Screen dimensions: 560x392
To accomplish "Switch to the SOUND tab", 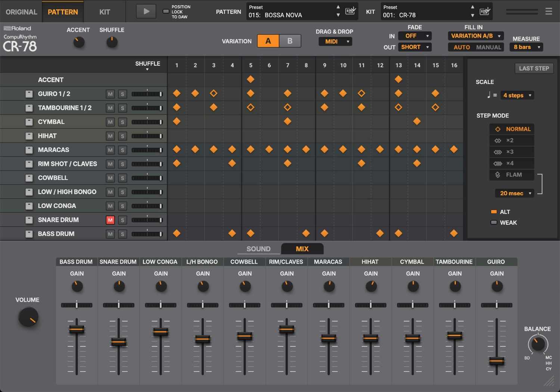I will click(258, 249).
